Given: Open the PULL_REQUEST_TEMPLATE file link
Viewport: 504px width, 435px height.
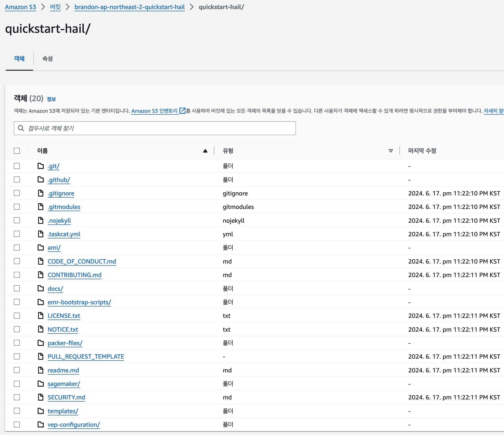Looking at the screenshot, I should [86, 356].
